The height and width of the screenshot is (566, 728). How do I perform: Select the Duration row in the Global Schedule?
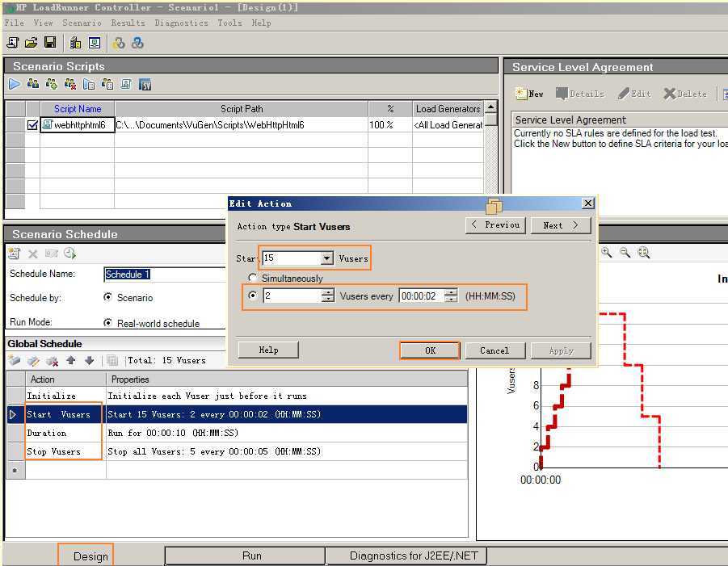[x=237, y=433]
